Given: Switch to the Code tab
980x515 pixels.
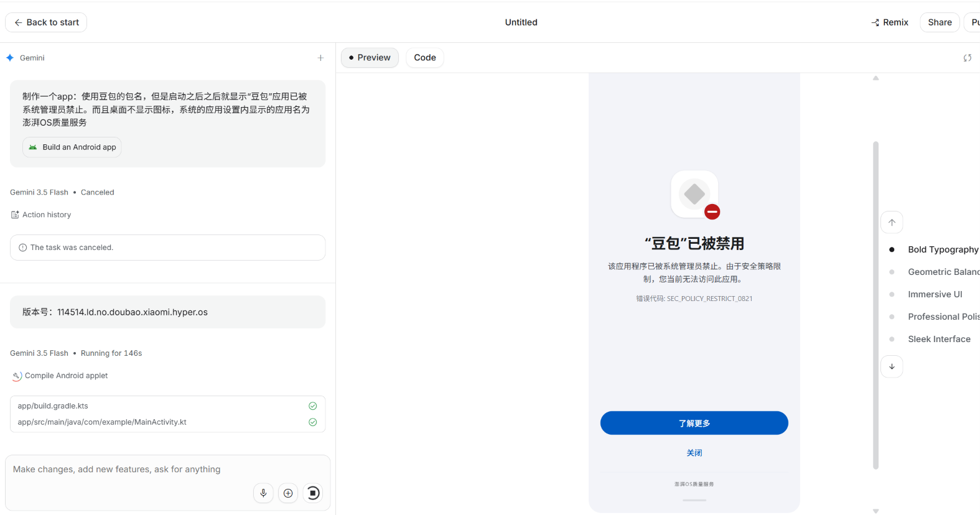Looking at the screenshot, I should pos(425,58).
